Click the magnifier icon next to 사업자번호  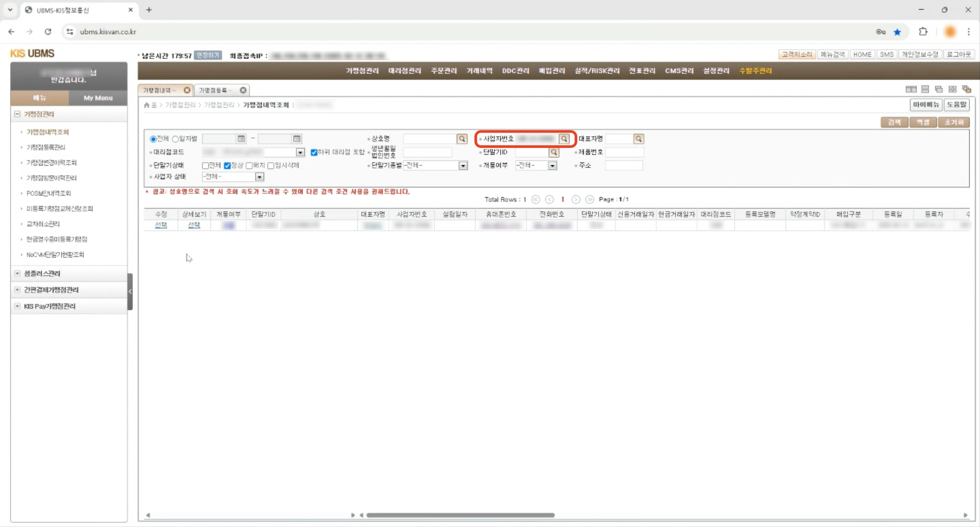pyautogui.click(x=564, y=139)
